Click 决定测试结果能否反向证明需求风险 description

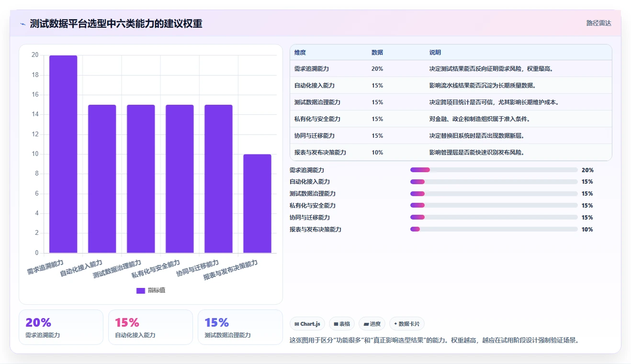pyautogui.click(x=491, y=69)
